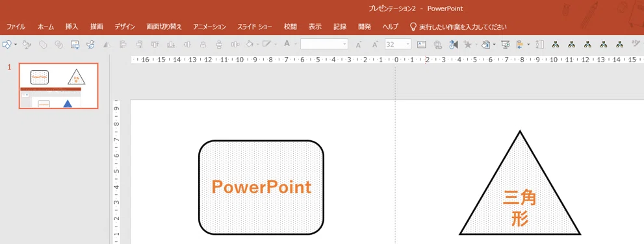
Task: Click the Arrange objects icon
Action: click(x=519, y=44)
